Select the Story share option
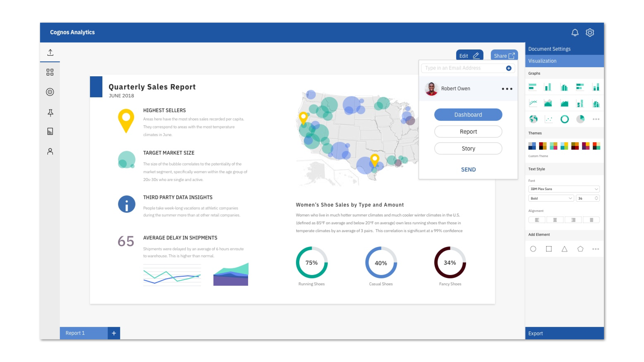This screenshot has height=362, width=644. point(468,148)
